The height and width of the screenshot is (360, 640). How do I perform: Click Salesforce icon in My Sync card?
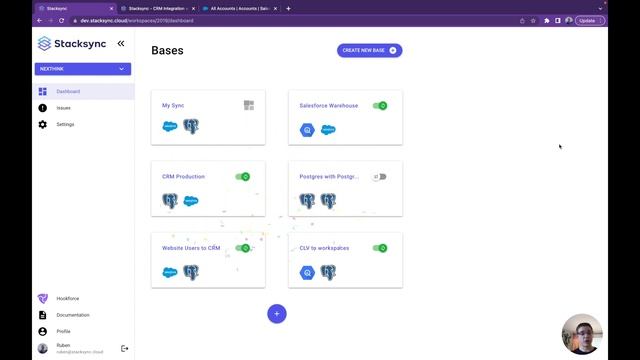(170, 127)
